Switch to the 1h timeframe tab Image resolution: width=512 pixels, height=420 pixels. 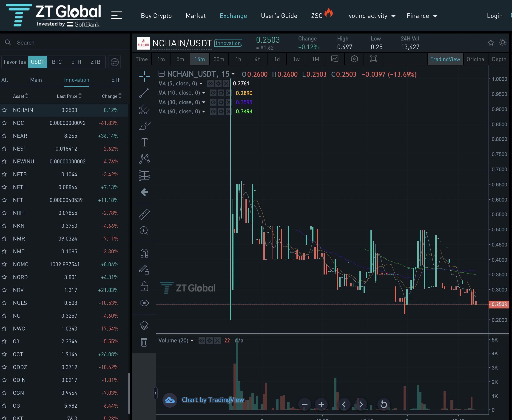(238, 59)
